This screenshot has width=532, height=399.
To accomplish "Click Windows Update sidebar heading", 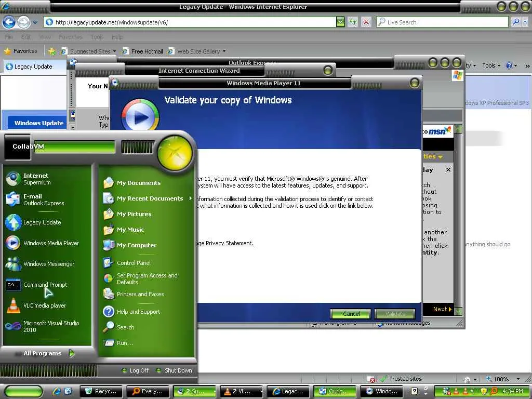I will pyautogui.click(x=39, y=123).
